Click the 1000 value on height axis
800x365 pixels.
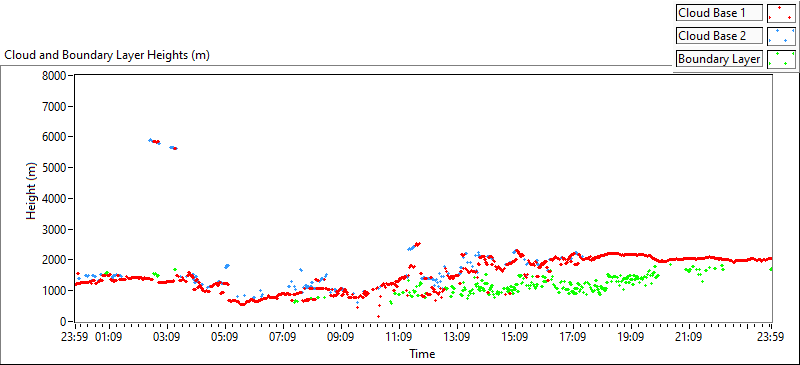55,290
